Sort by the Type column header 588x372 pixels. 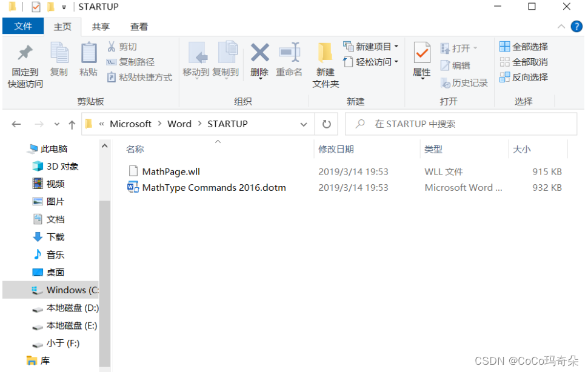click(433, 149)
